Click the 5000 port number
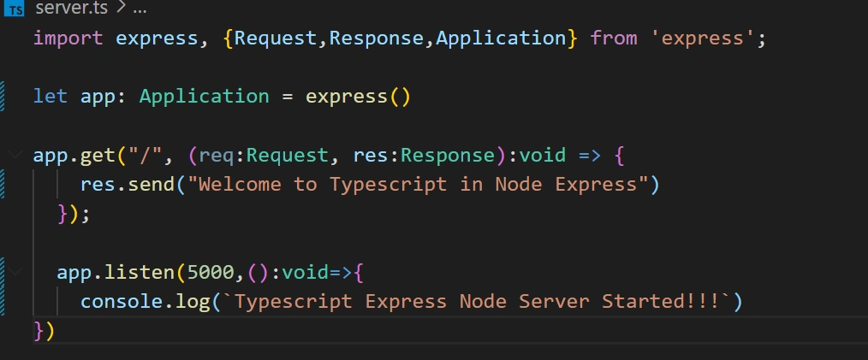This screenshot has width=868, height=360. point(211,272)
